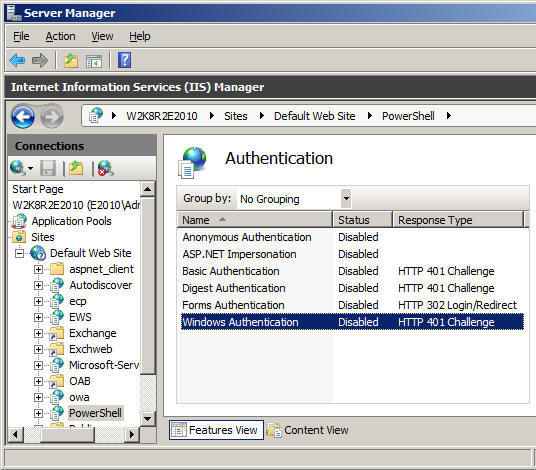Click the Connections tree scroll up arrow

tap(148, 189)
